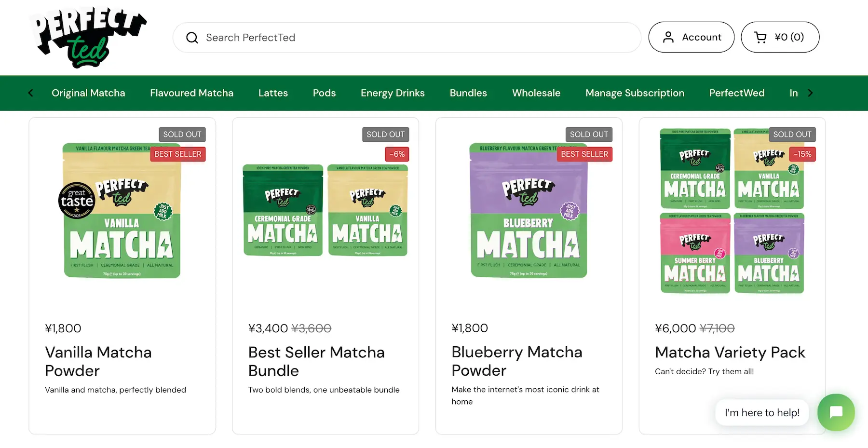The height and width of the screenshot is (448, 868).
Task: Select Bundles in navigation
Action: pyautogui.click(x=468, y=93)
